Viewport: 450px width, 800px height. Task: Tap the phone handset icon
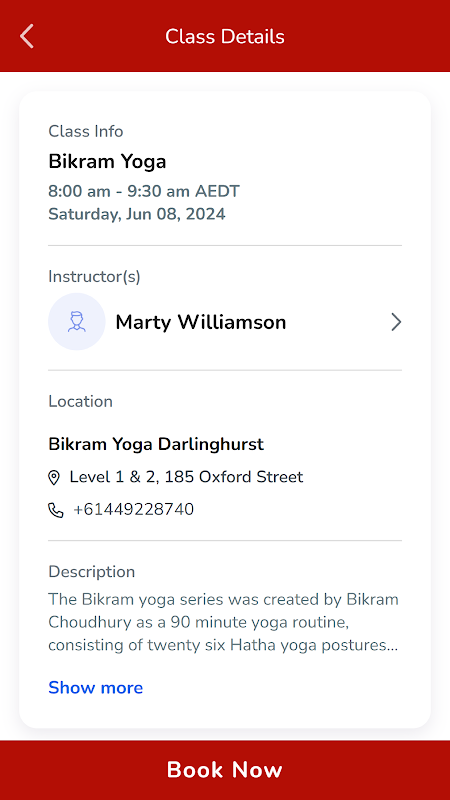pyautogui.click(x=56, y=510)
